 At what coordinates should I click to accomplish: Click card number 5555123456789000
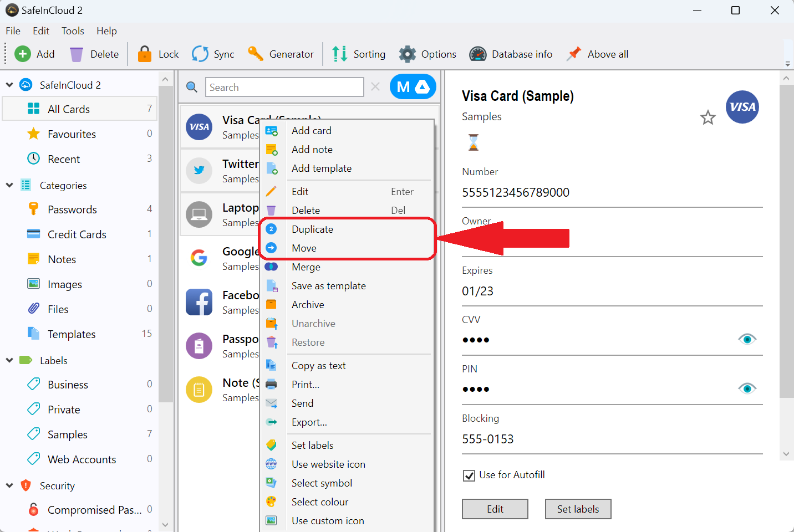point(516,192)
